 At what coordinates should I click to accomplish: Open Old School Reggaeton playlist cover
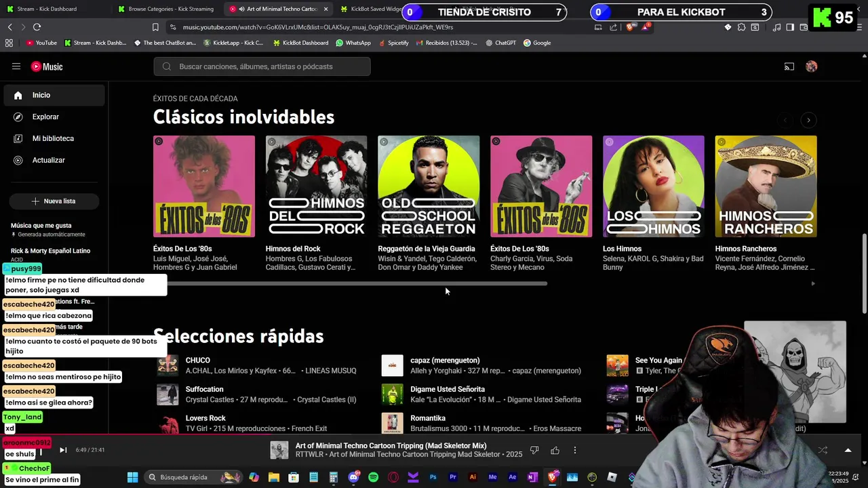(x=429, y=186)
